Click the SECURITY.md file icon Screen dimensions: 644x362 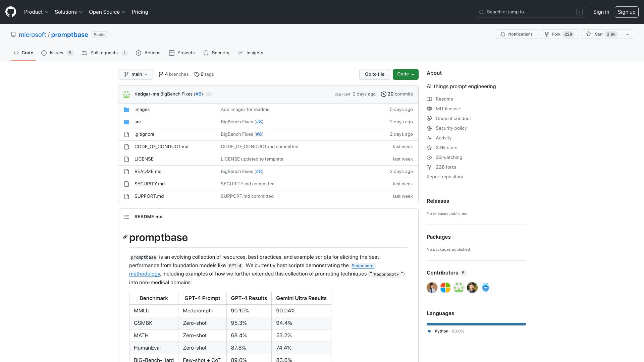pyautogui.click(x=126, y=184)
